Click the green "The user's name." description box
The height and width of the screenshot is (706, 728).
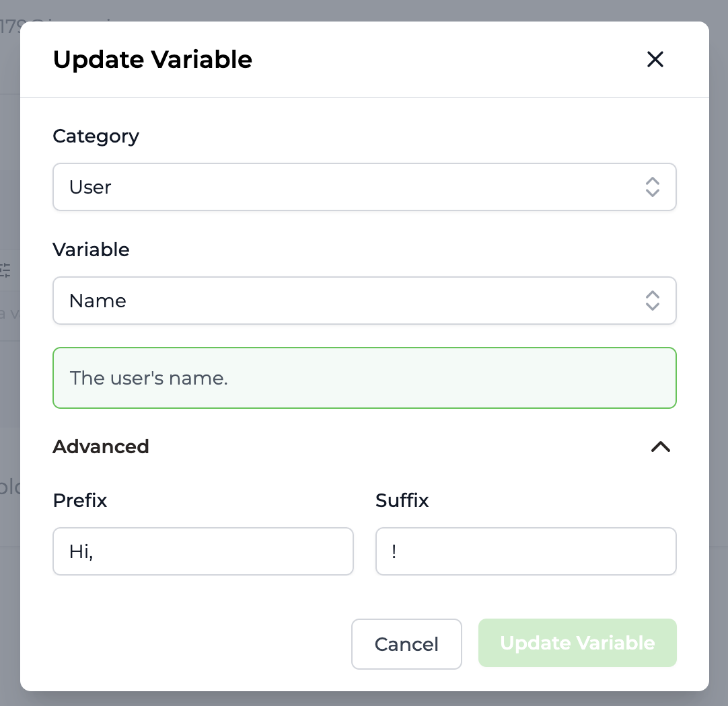coord(365,378)
